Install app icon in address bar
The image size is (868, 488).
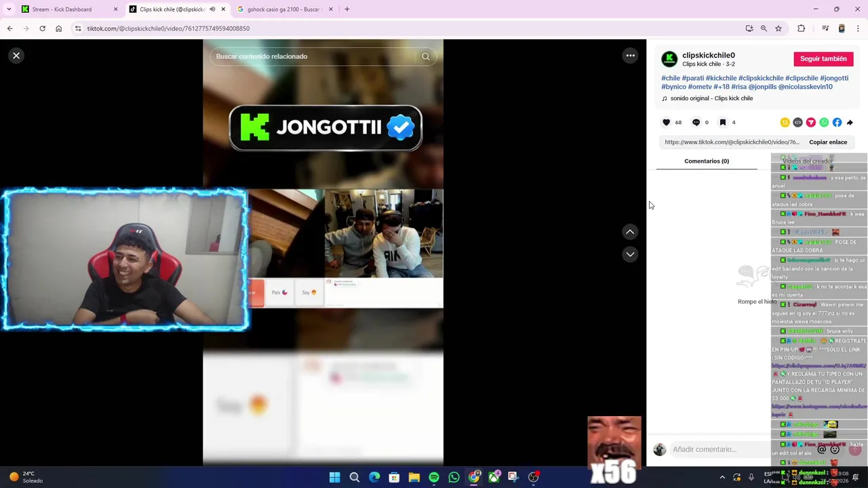pos(749,28)
